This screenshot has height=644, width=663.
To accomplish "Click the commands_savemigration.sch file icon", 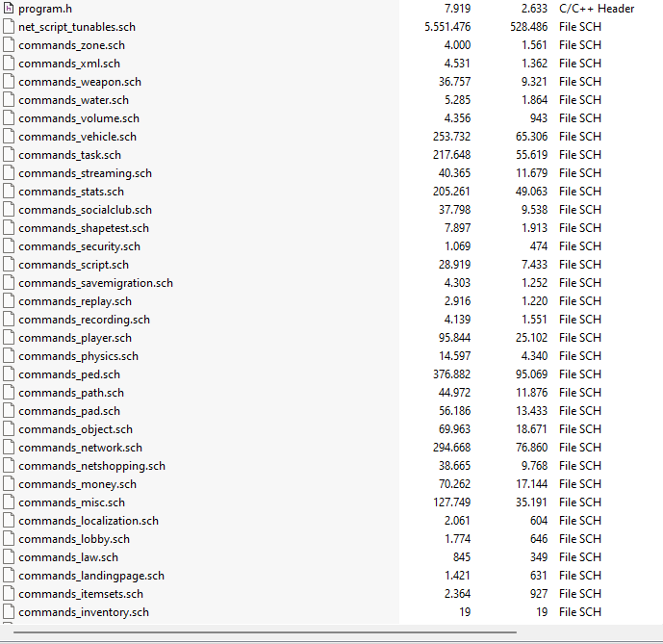I will (x=9, y=283).
